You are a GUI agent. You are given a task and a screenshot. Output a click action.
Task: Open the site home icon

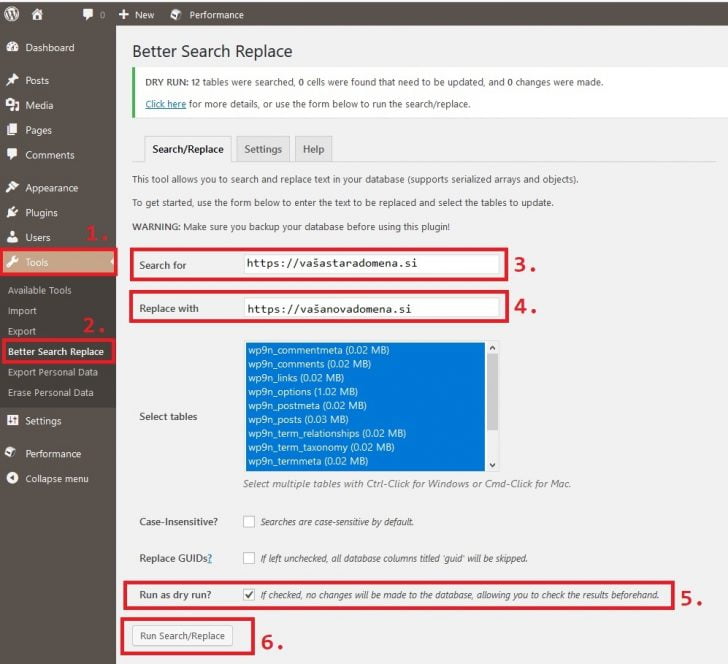pos(37,14)
